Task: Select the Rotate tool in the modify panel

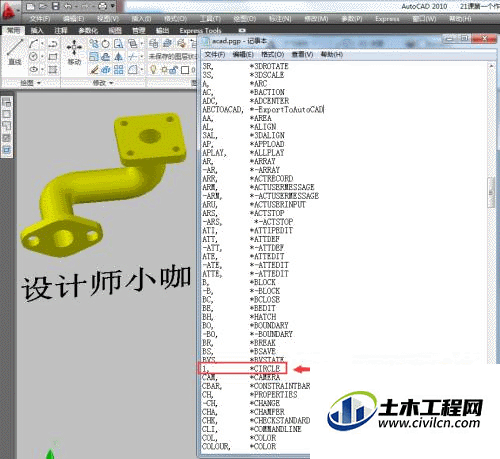Action: (106, 43)
